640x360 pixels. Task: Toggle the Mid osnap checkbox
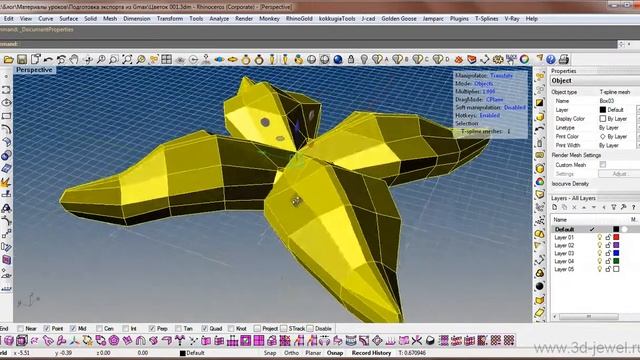[x=73, y=329]
